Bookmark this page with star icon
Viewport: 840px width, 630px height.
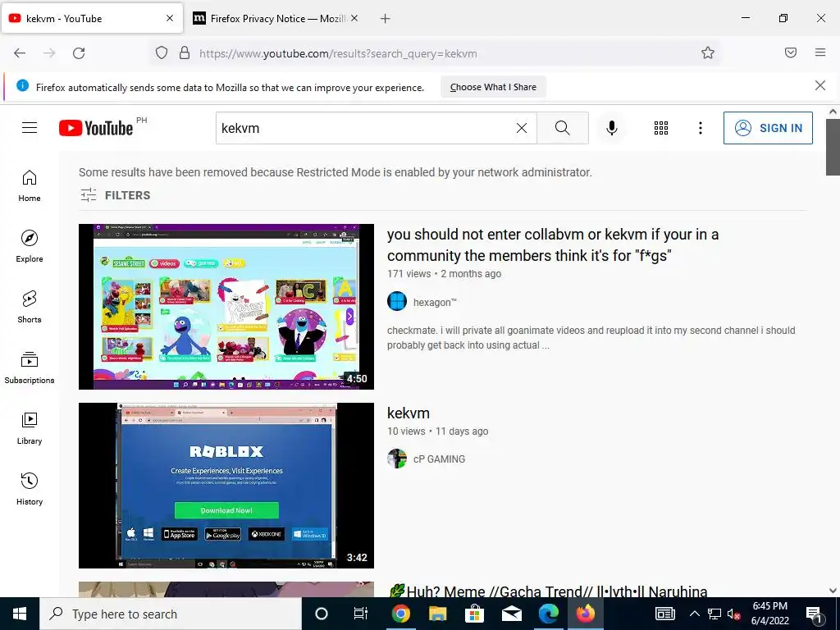(708, 53)
